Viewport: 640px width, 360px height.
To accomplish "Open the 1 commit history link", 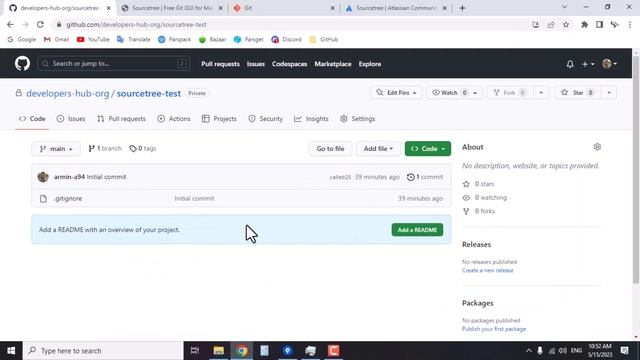I will [425, 177].
